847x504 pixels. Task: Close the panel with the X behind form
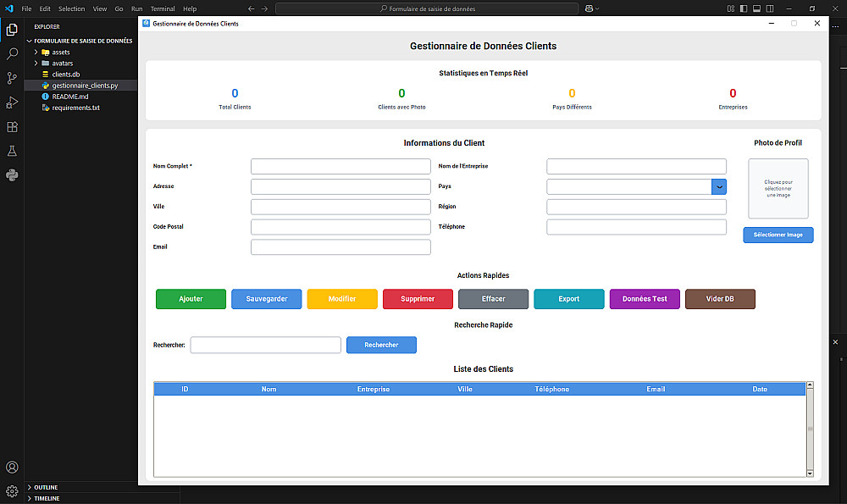coord(836,342)
